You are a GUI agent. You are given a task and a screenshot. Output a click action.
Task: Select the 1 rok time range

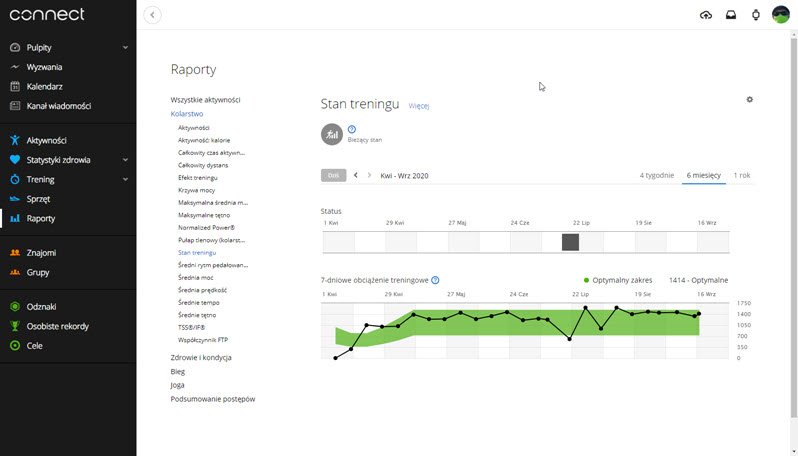tap(742, 175)
